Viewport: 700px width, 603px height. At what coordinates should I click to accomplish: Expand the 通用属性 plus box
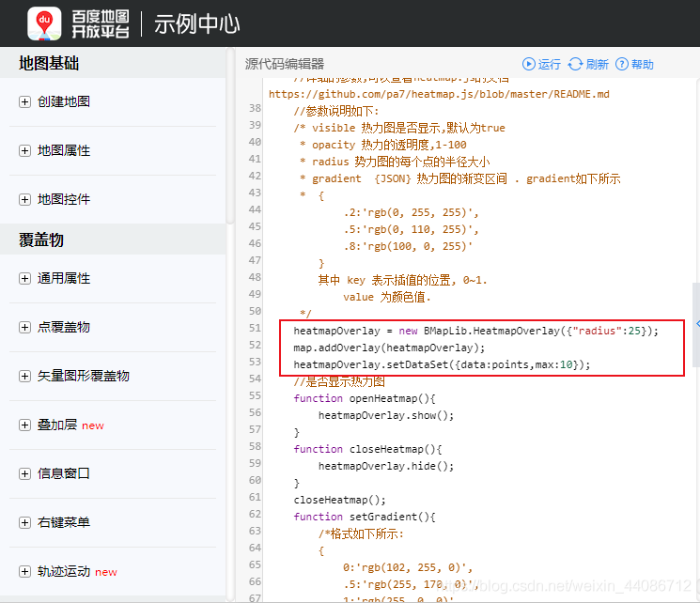(x=24, y=279)
